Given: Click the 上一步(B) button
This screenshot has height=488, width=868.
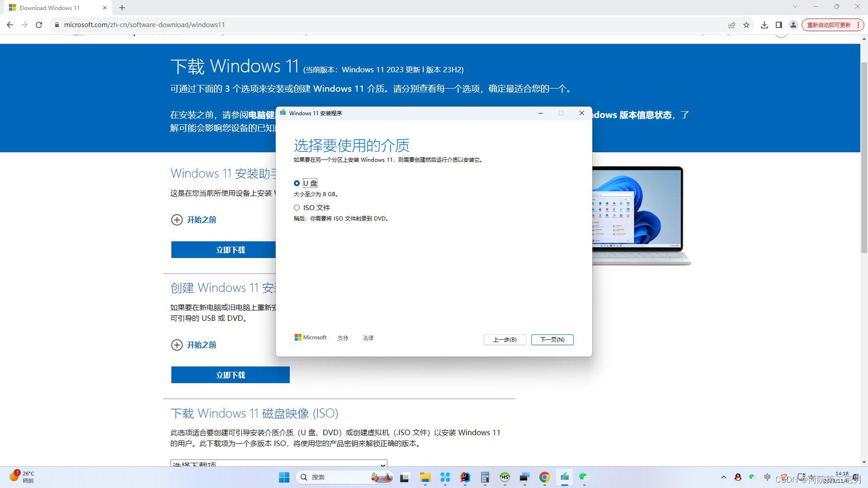Looking at the screenshot, I should (505, 339).
